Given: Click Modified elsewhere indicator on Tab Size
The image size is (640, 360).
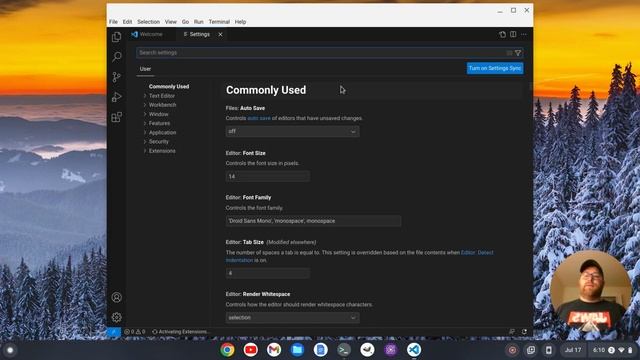Looking at the screenshot, I should tap(291, 242).
